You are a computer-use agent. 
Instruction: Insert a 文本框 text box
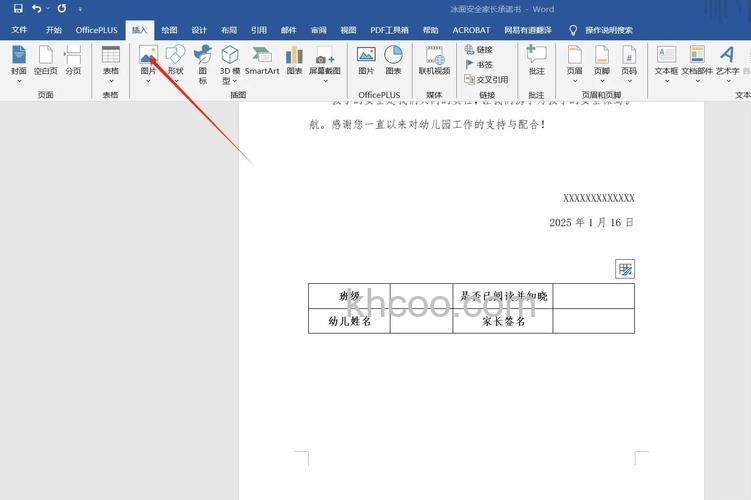pos(666,64)
